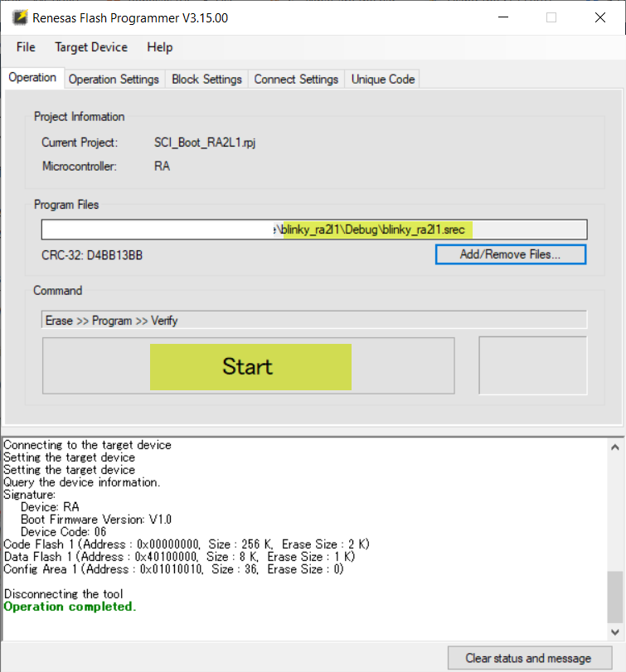
Task: Click the Erase >> Program >> Verify command field
Action: (313, 321)
